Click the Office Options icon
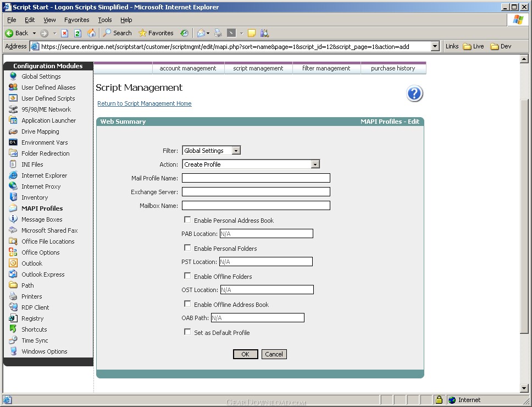532x407 pixels. (13, 252)
